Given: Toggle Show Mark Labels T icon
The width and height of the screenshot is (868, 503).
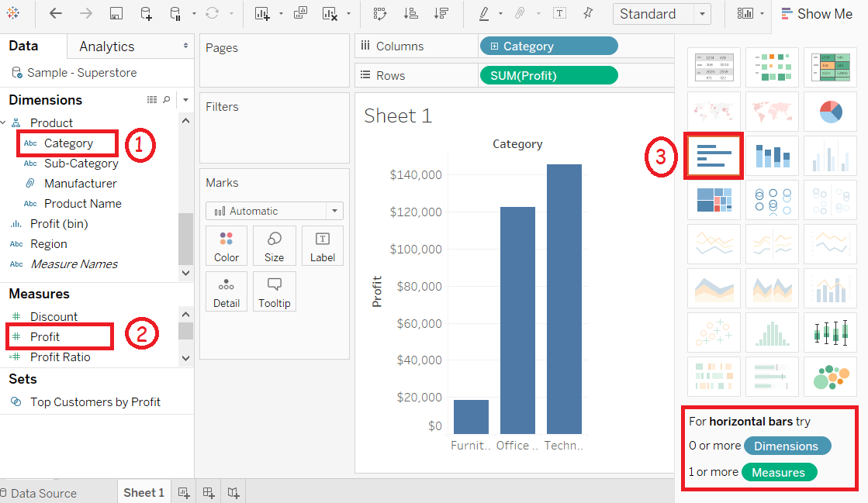Looking at the screenshot, I should (559, 13).
